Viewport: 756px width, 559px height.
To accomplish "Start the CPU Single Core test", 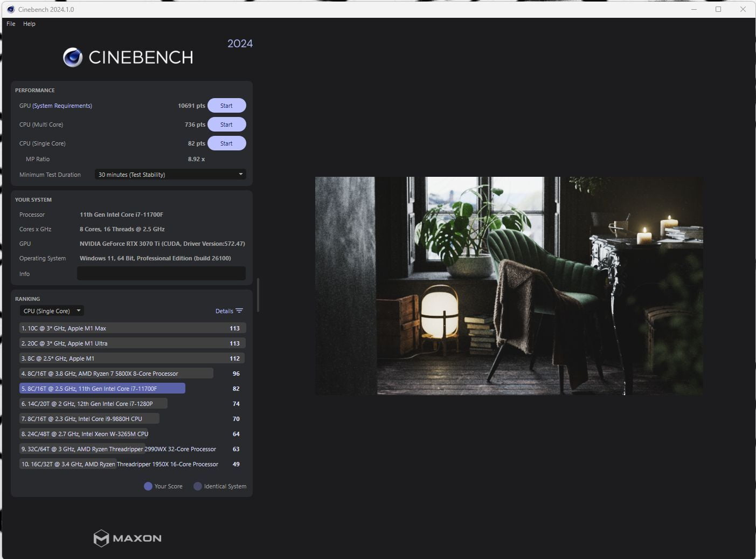I will [227, 143].
